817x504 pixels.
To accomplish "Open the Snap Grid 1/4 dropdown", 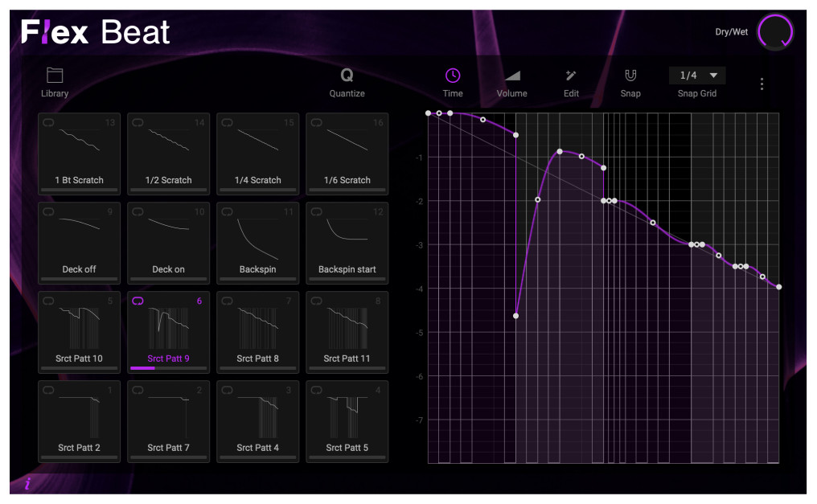I will [x=696, y=76].
